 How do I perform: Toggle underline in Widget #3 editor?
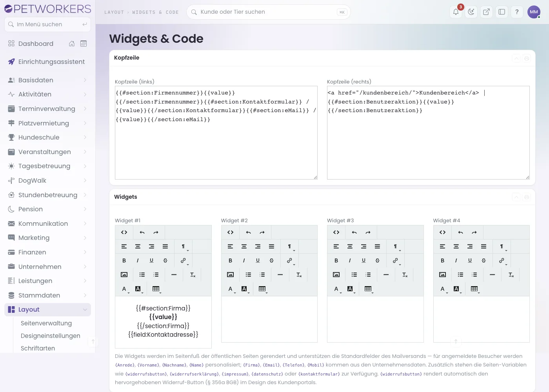pos(364,261)
